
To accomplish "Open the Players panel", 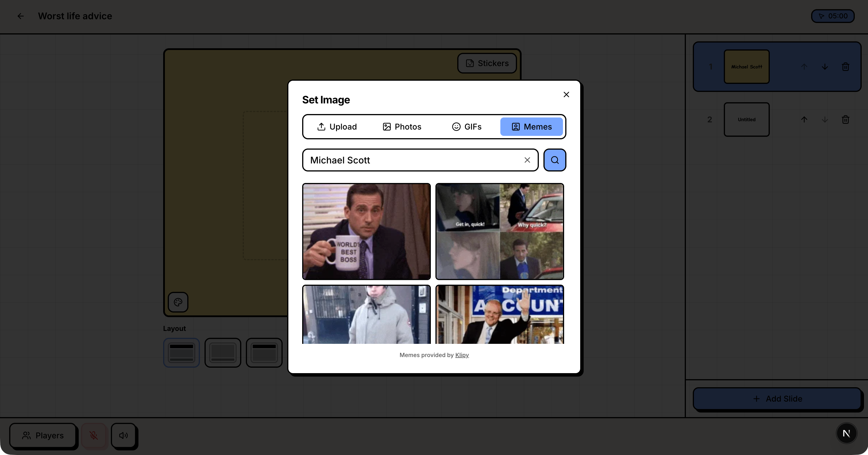I will pyautogui.click(x=43, y=435).
